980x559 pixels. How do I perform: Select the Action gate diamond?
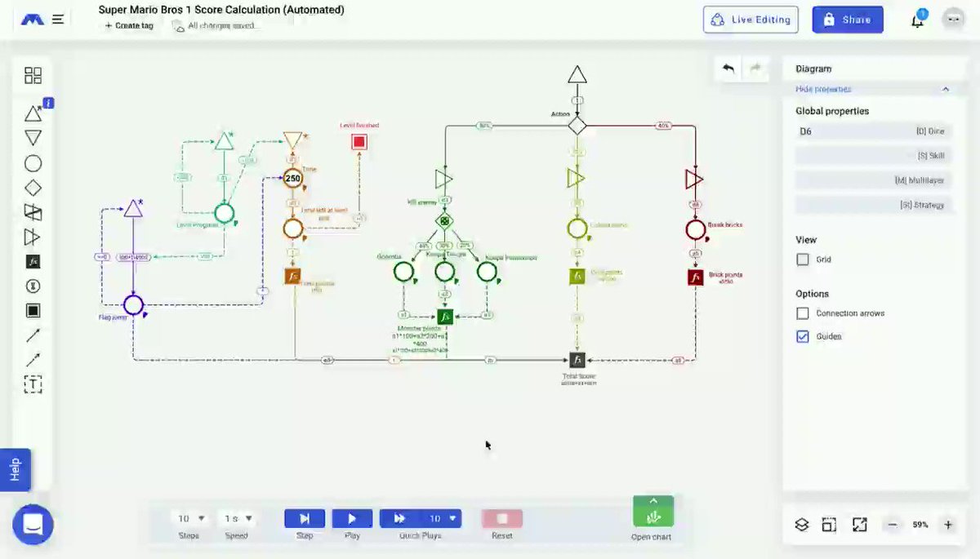577,126
